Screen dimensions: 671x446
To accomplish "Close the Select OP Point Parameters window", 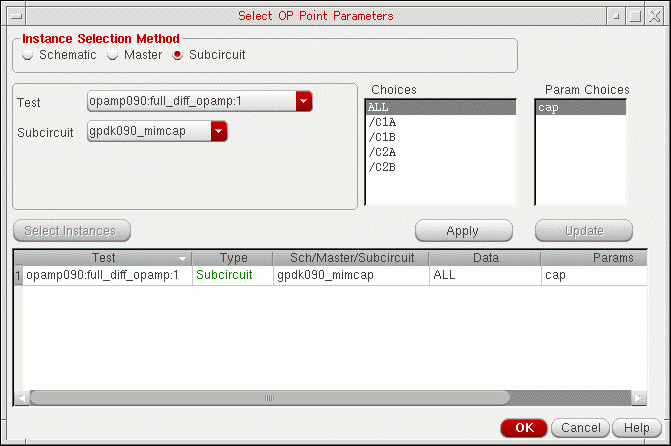I will tap(654, 16).
